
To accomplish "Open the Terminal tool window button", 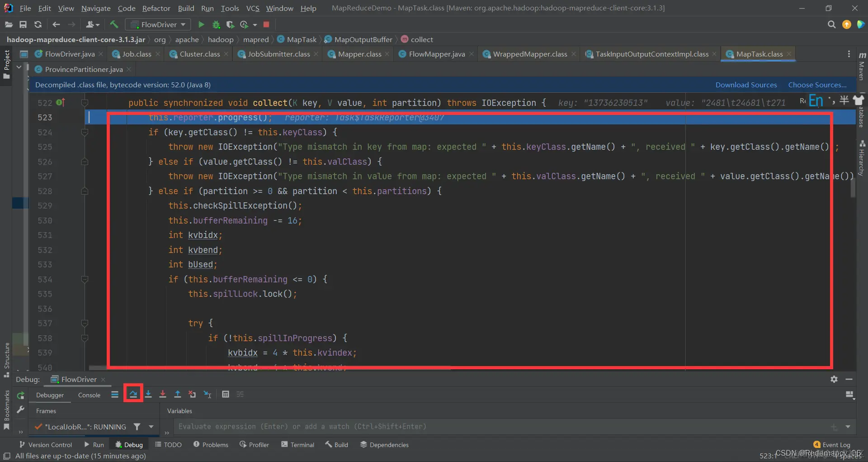I will pyautogui.click(x=297, y=445).
